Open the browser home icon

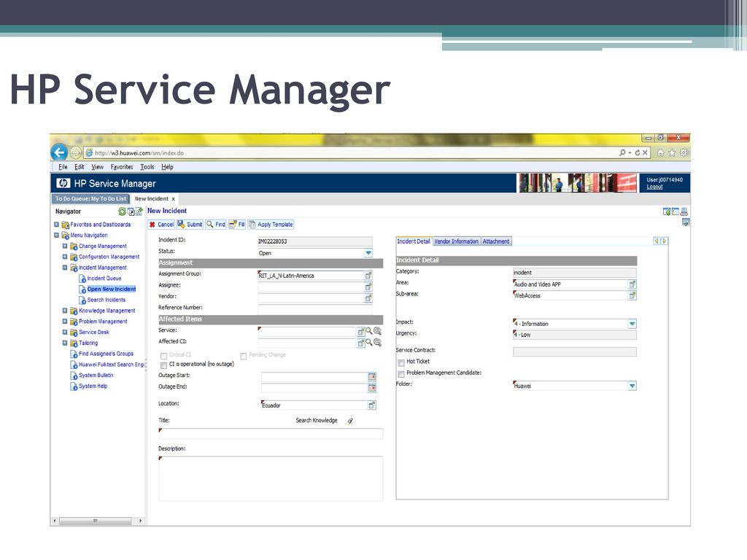[x=660, y=153]
